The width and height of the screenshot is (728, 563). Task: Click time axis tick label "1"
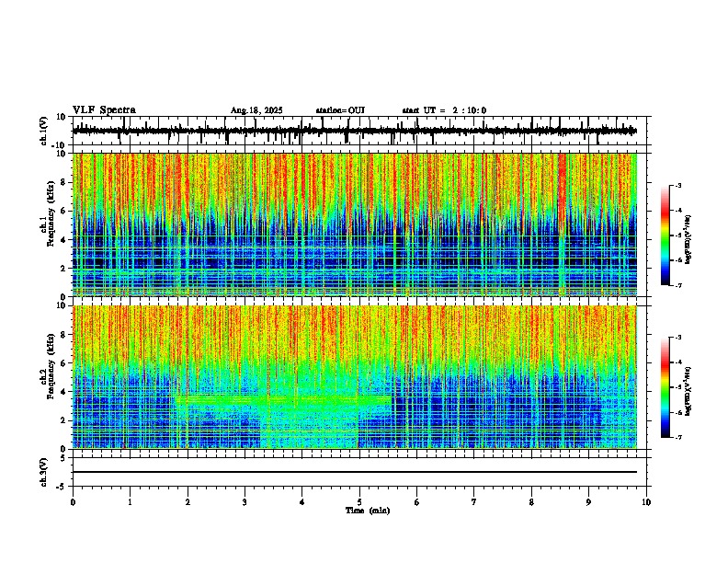(130, 502)
